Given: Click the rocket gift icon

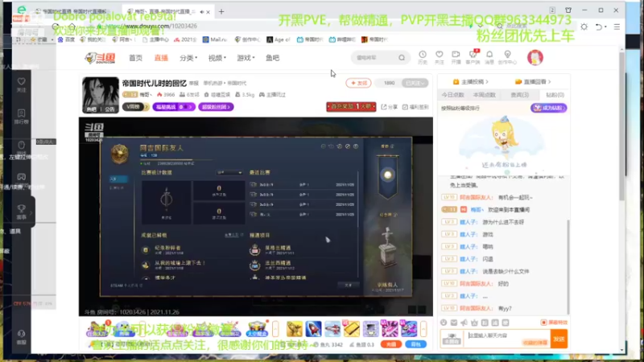Looking at the screenshot, I should point(313,329).
